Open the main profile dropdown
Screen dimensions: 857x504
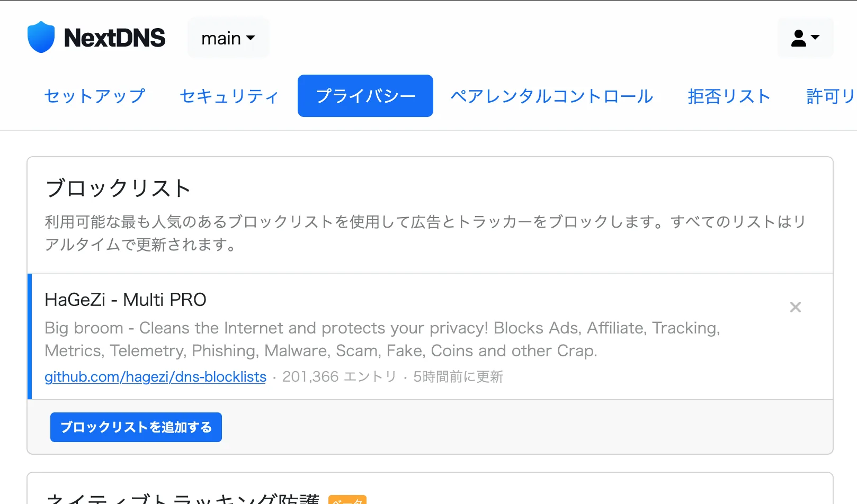[228, 38]
